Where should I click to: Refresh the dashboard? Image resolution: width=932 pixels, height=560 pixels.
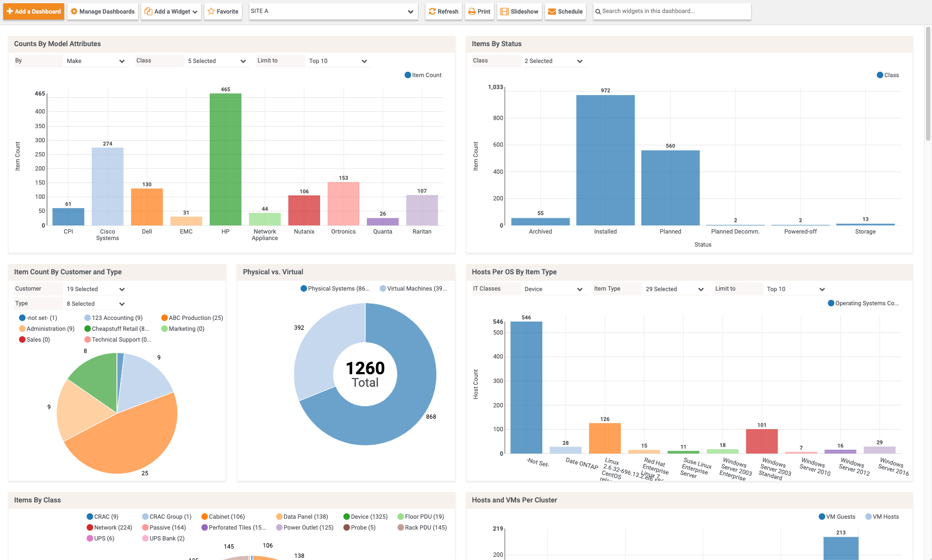click(x=444, y=11)
